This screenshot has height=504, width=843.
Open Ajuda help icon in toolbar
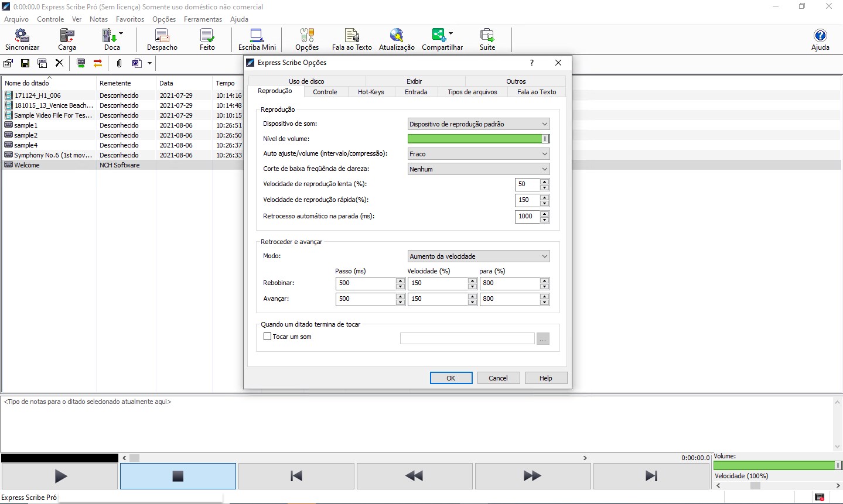tap(820, 40)
